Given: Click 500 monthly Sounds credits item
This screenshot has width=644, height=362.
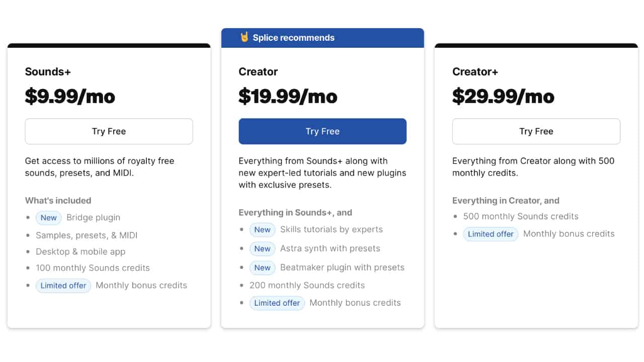Looking at the screenshot, I should coord(521,217).
